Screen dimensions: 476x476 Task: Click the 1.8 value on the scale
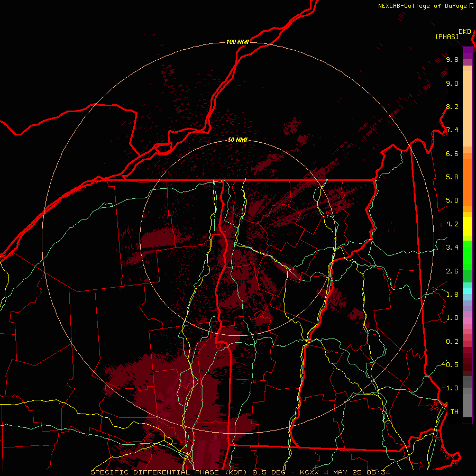point(452,295)
